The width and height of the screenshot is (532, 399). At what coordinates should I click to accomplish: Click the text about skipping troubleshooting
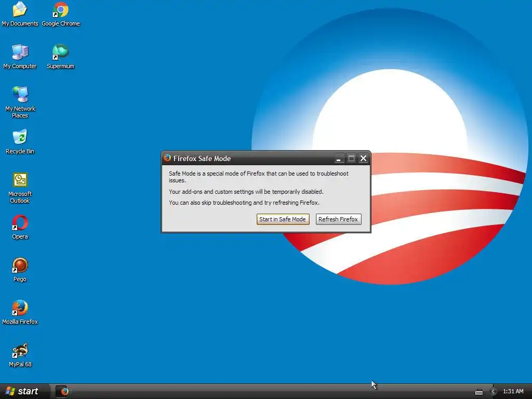tap(244, 203)
